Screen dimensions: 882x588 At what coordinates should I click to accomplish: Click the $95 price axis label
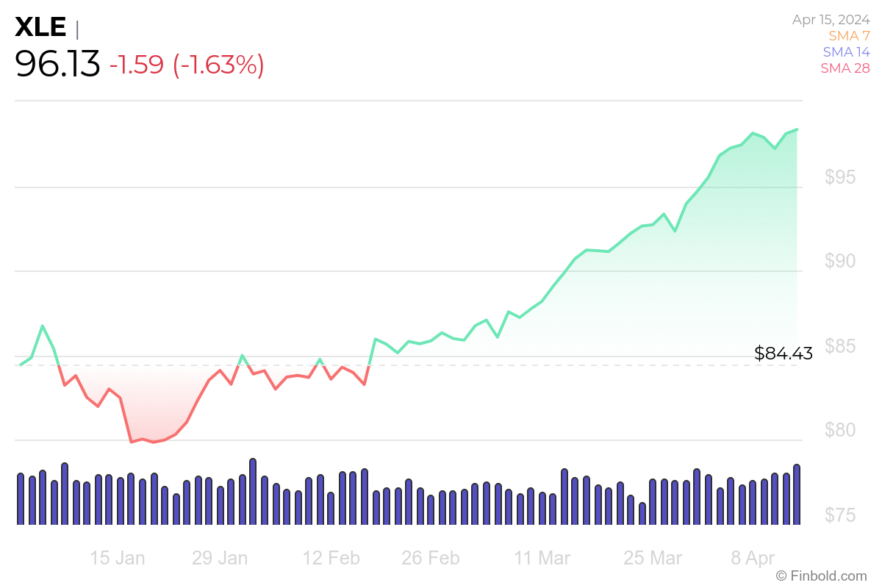[x=840, y=178]
